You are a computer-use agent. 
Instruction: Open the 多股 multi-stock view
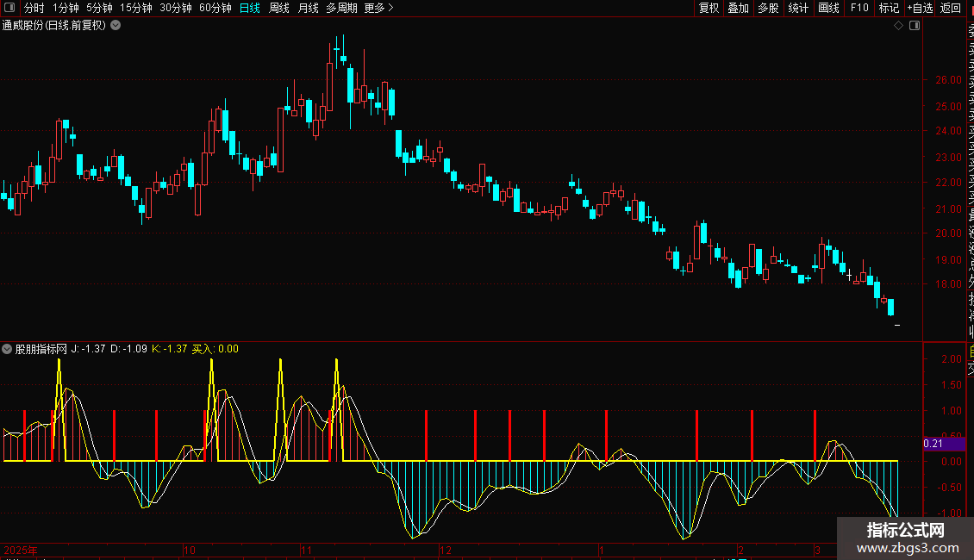point(768,8)
